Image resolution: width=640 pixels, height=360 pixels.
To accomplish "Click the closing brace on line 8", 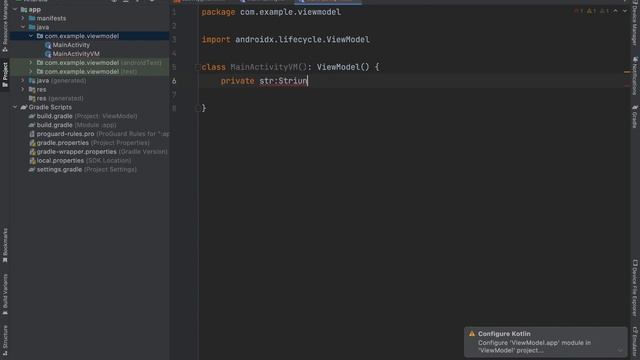I will pos(204,108).
